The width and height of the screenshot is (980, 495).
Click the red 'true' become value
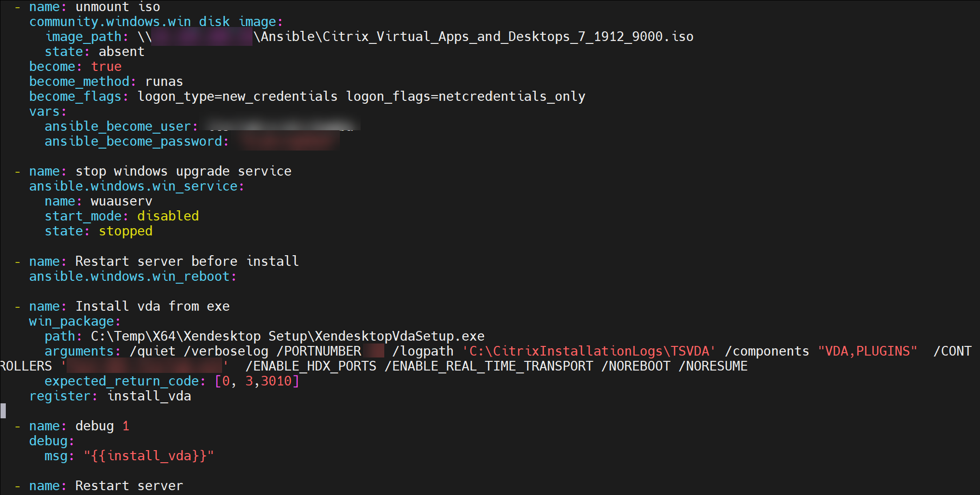[106, 67]
